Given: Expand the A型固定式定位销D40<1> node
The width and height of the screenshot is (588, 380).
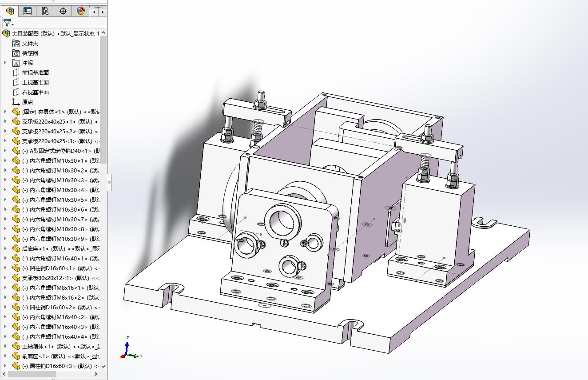Looking at the screenshot, I should click(5, 151).
